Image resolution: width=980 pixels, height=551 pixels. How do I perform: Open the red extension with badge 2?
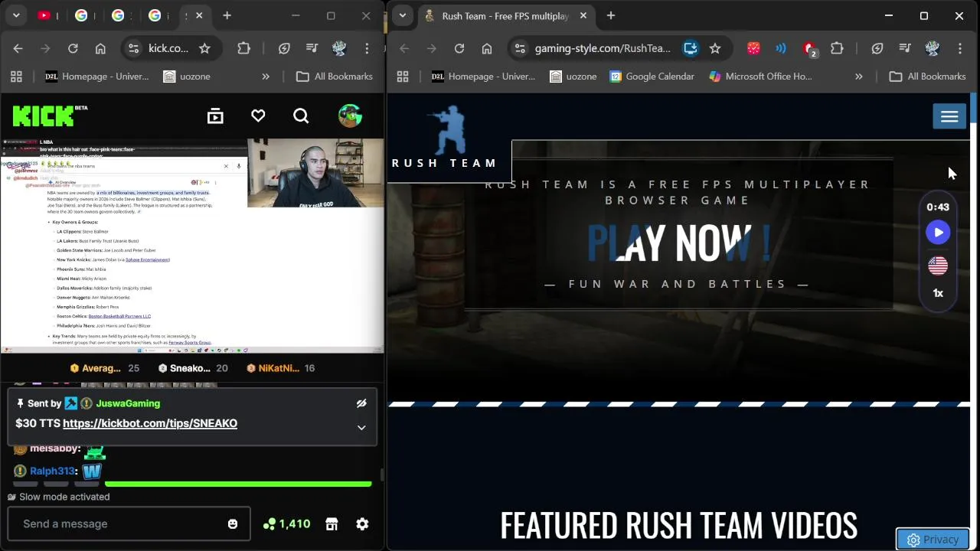point(809,48)
